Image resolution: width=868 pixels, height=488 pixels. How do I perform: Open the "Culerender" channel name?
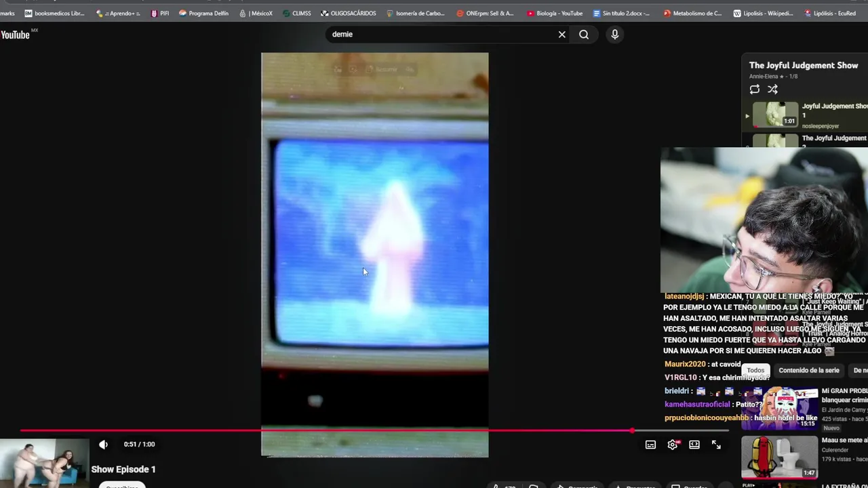click(x=835, y=450)
